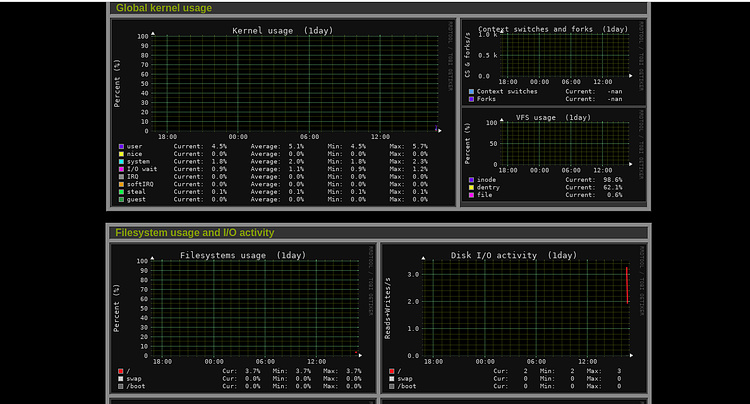This screenshot has height=404, width=750.
Task: Click the guest legend color square
Action: tap(121, 199)
